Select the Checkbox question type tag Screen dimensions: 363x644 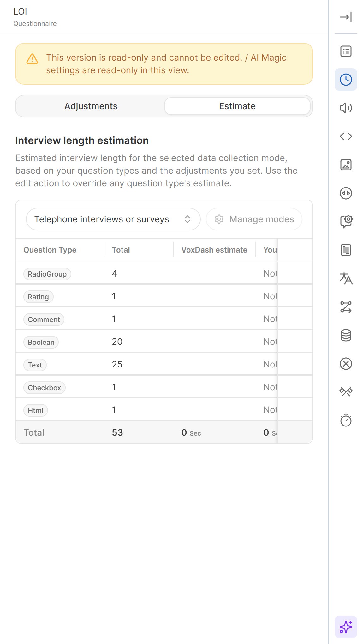tap(45, 388)
